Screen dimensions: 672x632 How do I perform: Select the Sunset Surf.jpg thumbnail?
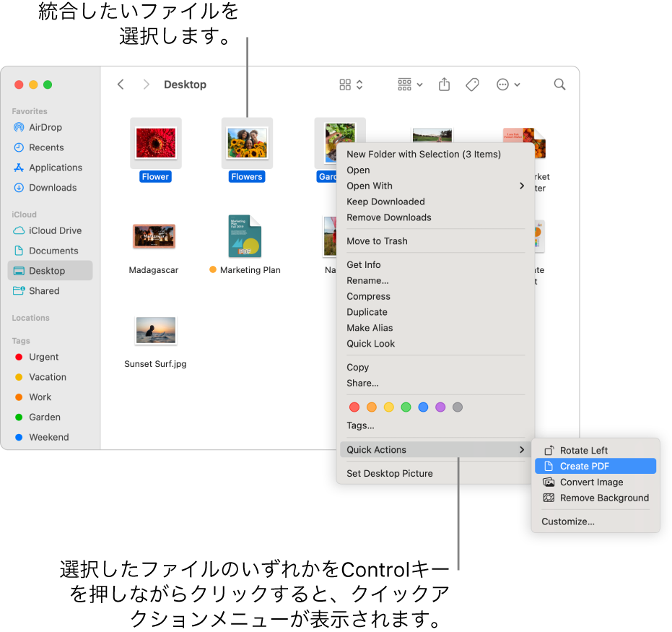point(156,330)
